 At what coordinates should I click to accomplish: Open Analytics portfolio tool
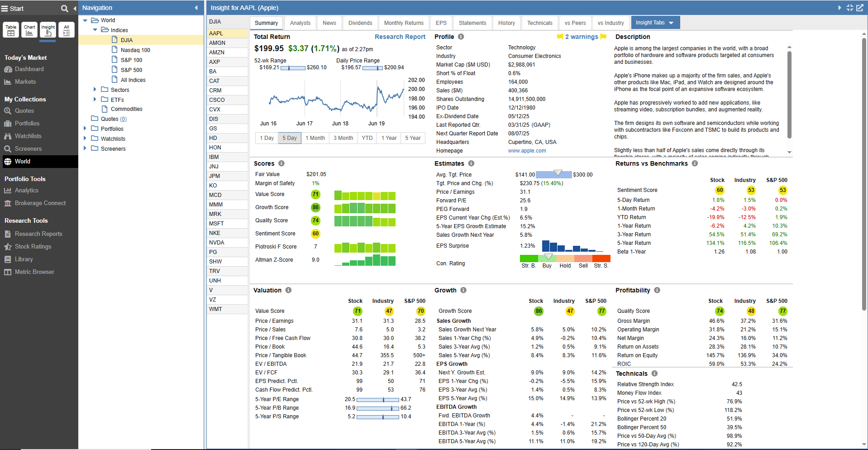pos(26,191)
